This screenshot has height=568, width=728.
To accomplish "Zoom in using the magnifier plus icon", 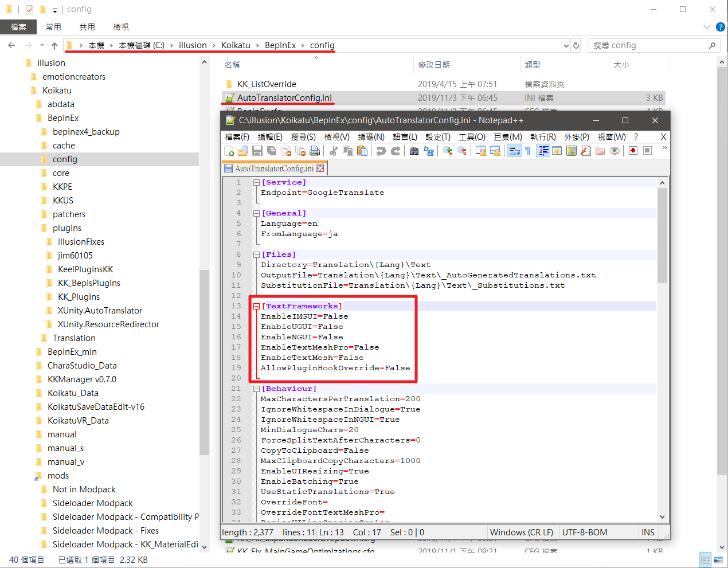I will 447,151.
